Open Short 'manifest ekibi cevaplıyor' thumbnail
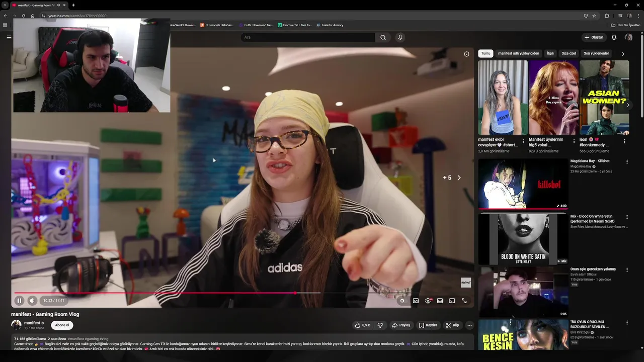The height and width of the screenshot is (362, 644). click(x=503, y=98)
